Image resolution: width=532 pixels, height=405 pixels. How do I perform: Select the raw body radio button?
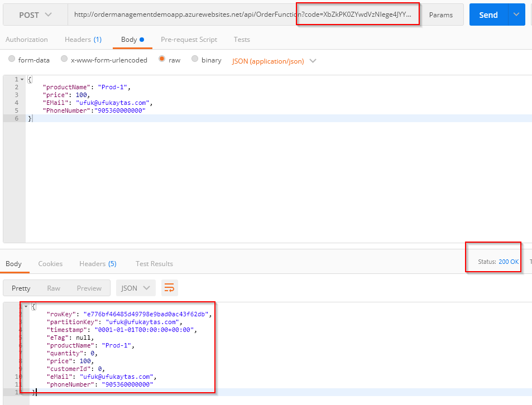pyautogui.click(x=162, y=59)
